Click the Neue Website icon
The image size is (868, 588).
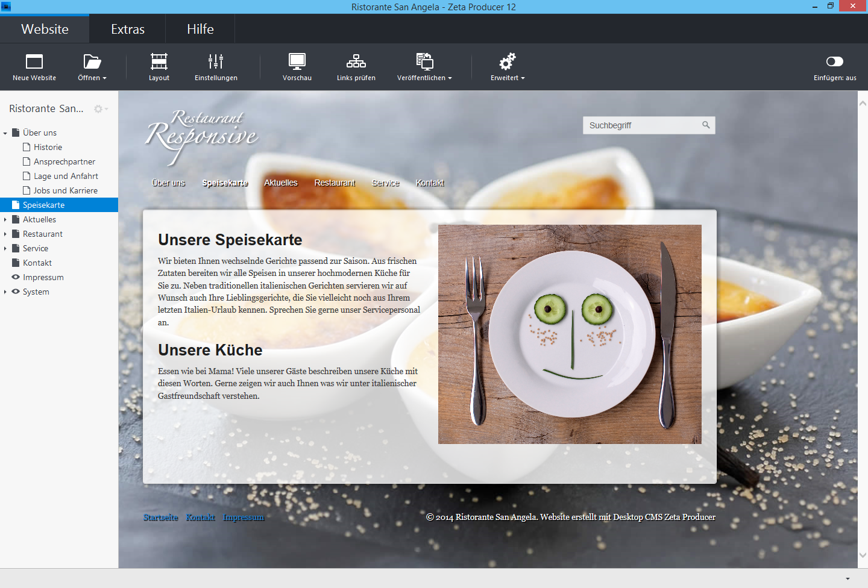(34, 62)
